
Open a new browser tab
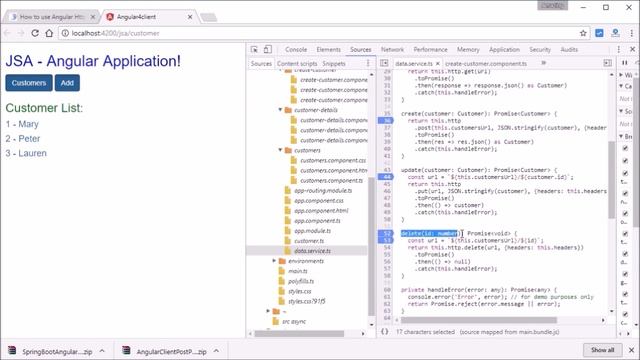(x=209, y=17)
